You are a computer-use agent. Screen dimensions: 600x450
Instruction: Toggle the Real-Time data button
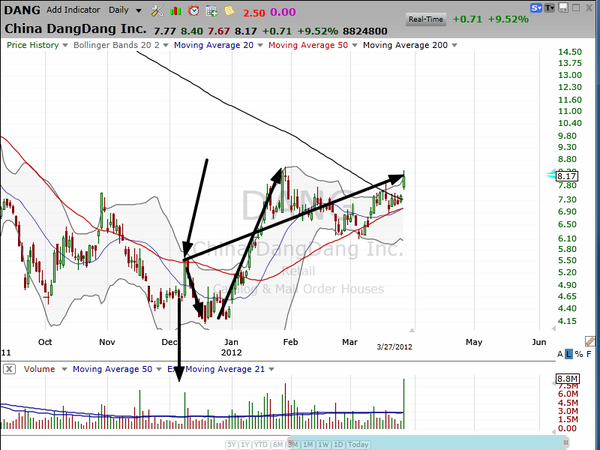(x=426, y=19)
